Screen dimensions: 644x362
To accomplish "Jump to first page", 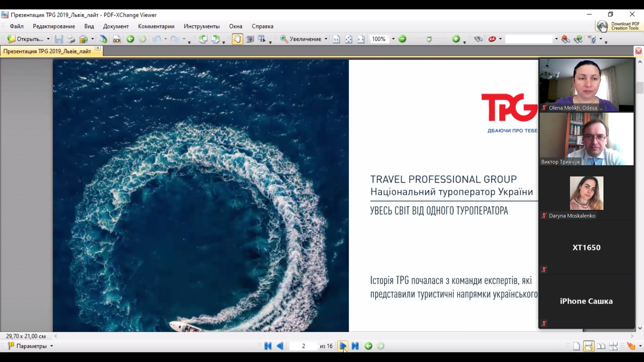I will (x=268, y=346).
